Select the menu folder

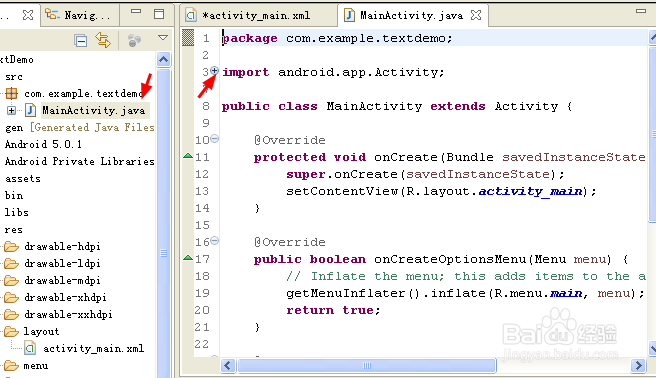[x=36, y=365]
